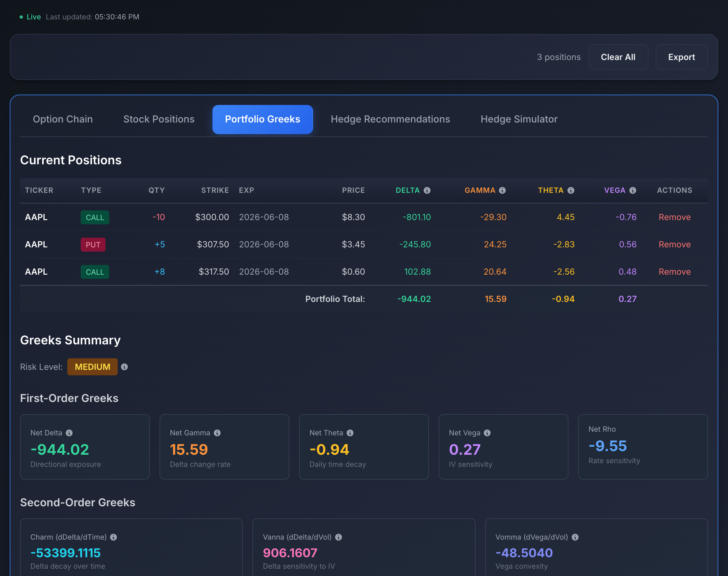
Task: Click the $3.45 price cell
Action: coord(354,244)
